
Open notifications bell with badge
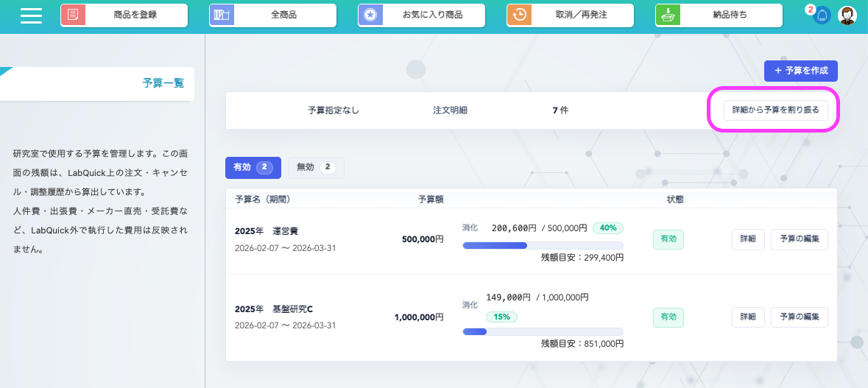click(x=821, y=15)
